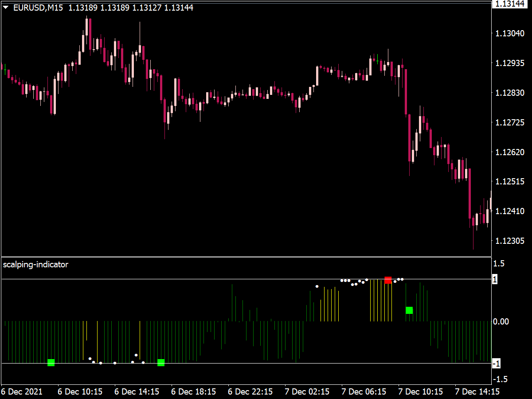Click the 6 Dec 14:15 time label
The image size is (532, 399).
point(137,392)
